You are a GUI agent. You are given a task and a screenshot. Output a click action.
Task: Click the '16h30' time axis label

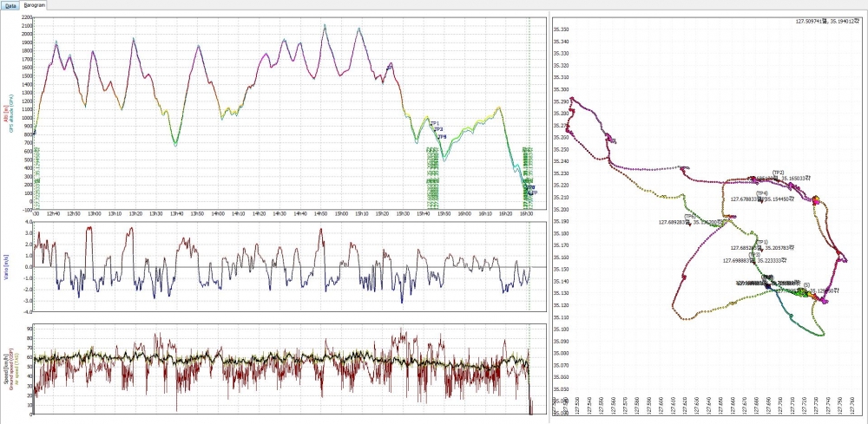tap(526, 213)
